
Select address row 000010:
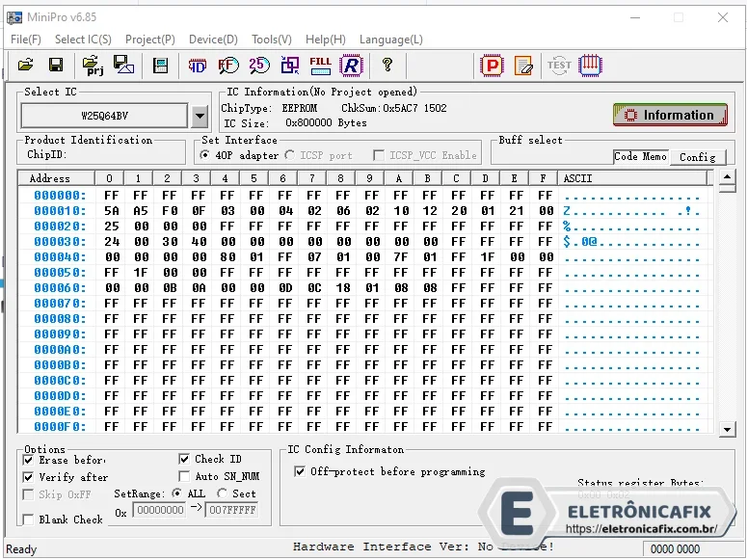pos(60,211)
